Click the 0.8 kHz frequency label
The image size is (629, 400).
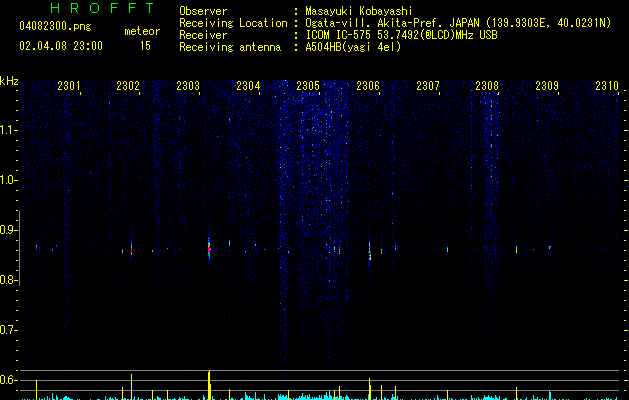[x=8, y=280]
